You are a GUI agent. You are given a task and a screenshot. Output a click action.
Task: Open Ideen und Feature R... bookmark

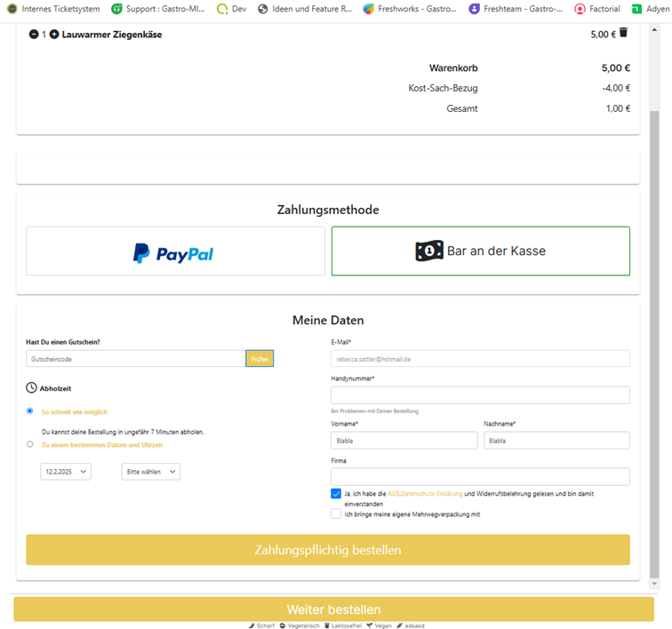pyautogui.click(x=305, y=9)
